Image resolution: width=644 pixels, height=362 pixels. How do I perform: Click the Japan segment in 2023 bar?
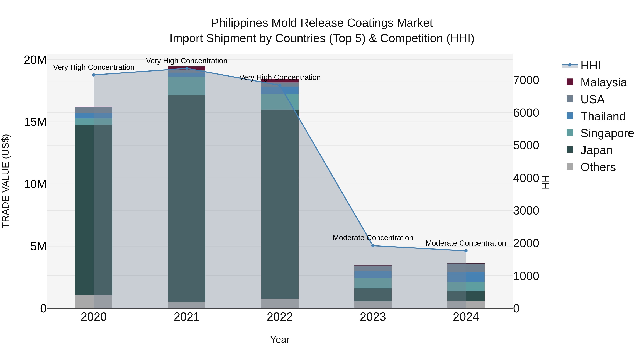[373, 295]
